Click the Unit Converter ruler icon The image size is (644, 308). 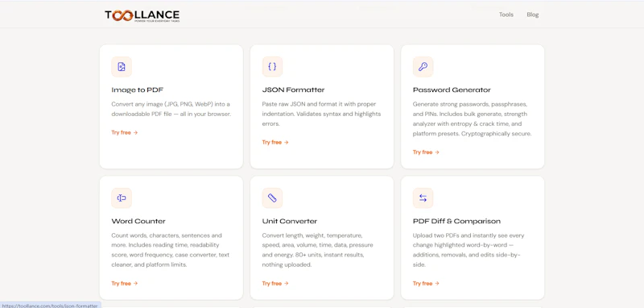coord(272,198)
